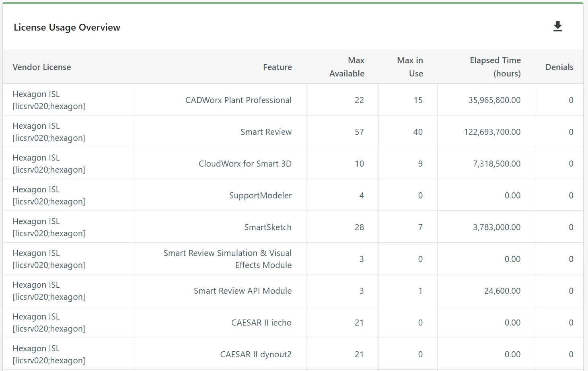Click Hexagon ISL vendor in Smart Review row
The width and height of the screenshot is (588, 371).
click(x=49, y=132)
